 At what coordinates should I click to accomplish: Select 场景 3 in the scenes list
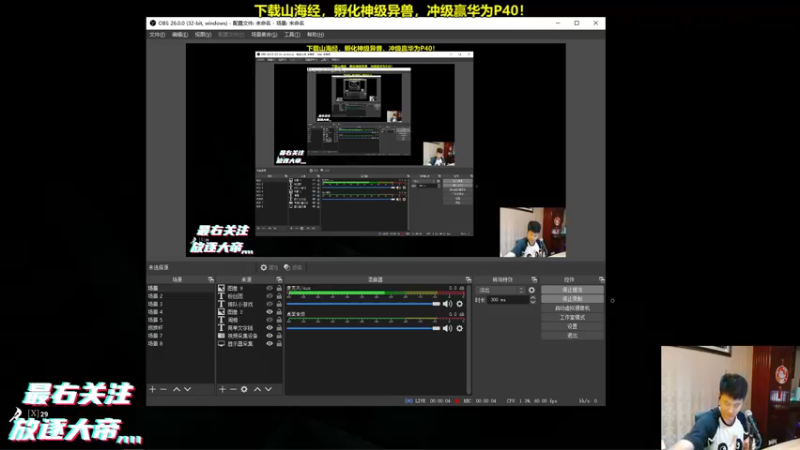tap(180, 304)
